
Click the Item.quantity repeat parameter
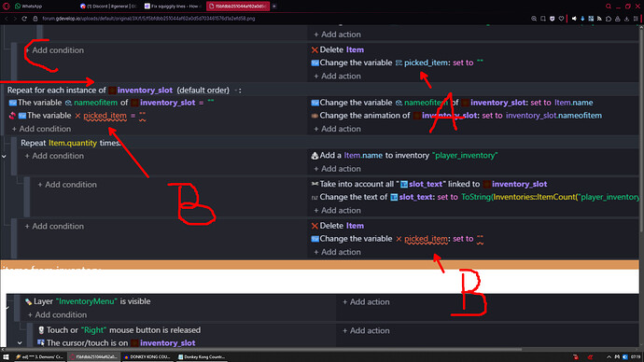point(73,143)
